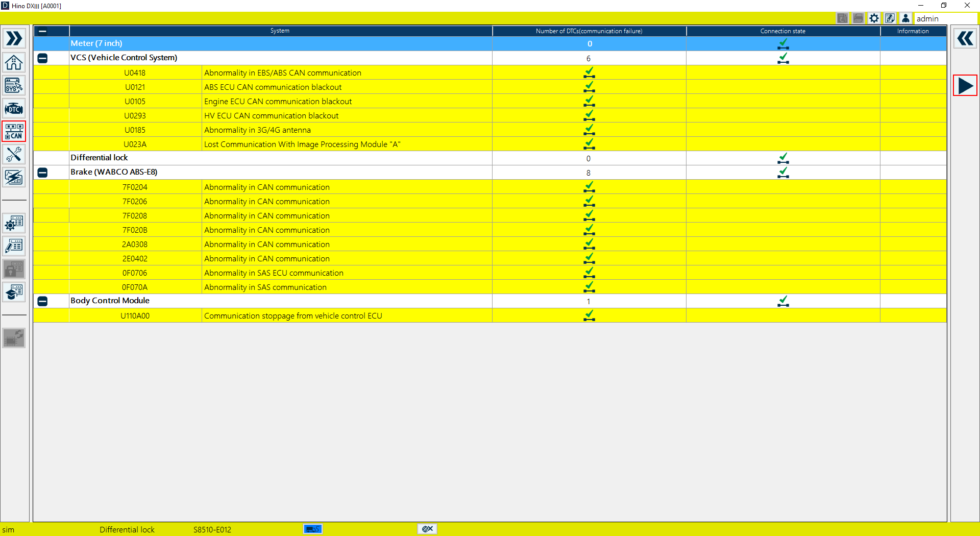Screen dimensions: 980x536
Task: Select the CAN communication check icon
Action: [x=14, y=131]
